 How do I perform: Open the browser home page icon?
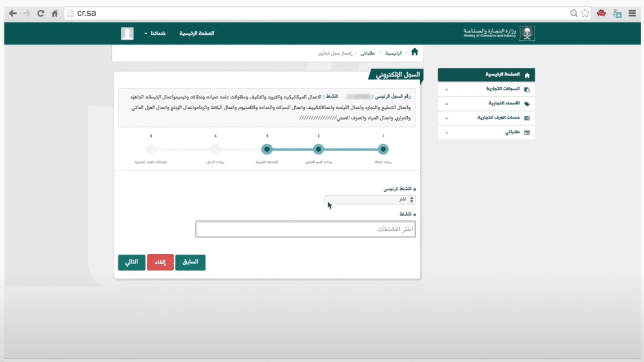tap(55, 13)
